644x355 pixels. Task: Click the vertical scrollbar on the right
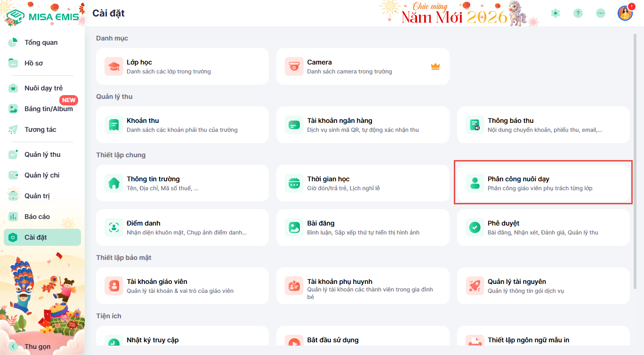(x=636, y=141)
